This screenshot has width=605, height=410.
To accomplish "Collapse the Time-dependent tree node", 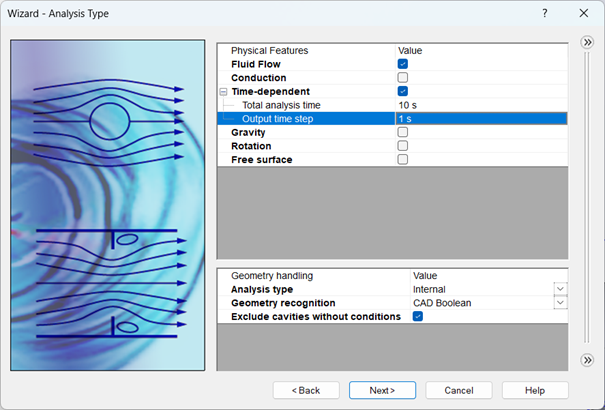I will point(223,91).
